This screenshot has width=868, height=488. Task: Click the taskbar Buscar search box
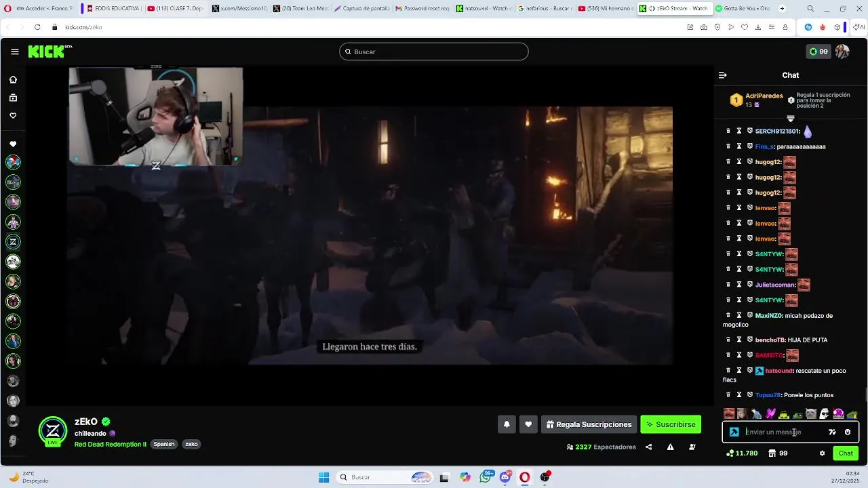(x=386, y=477)
